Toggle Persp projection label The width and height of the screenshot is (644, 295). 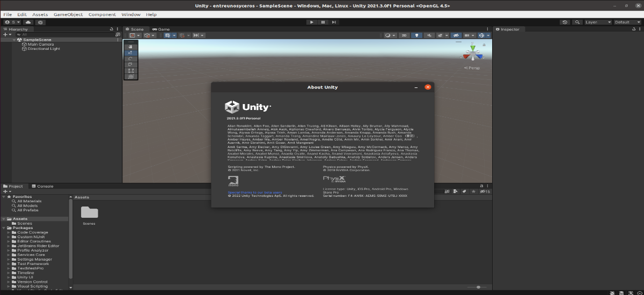[x=473, y=68]
